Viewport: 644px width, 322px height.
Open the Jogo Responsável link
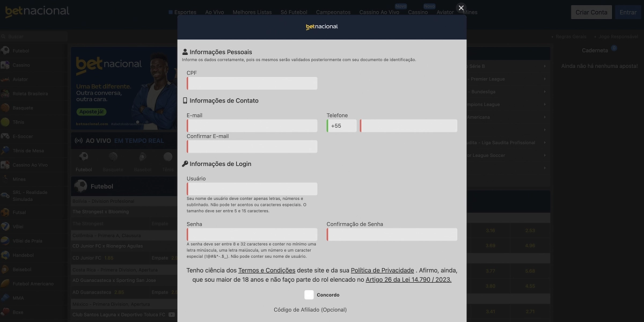point(617,36)
